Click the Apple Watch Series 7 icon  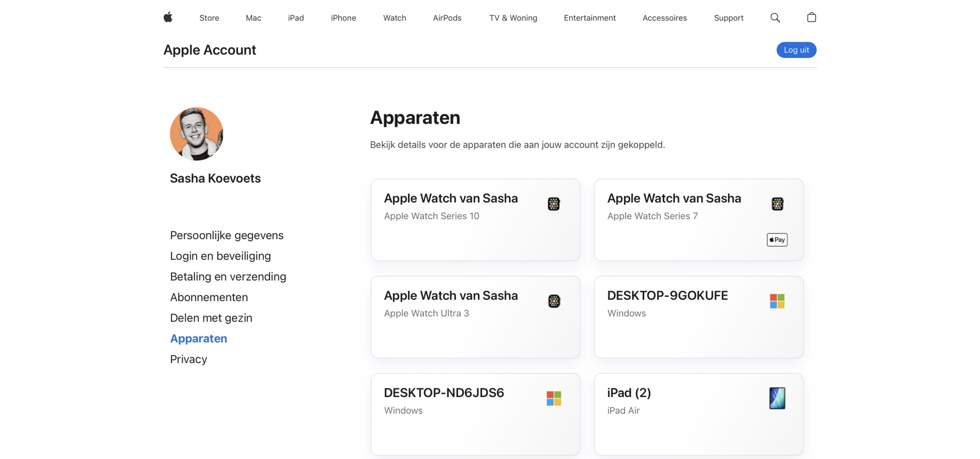(x=777, y=204)
